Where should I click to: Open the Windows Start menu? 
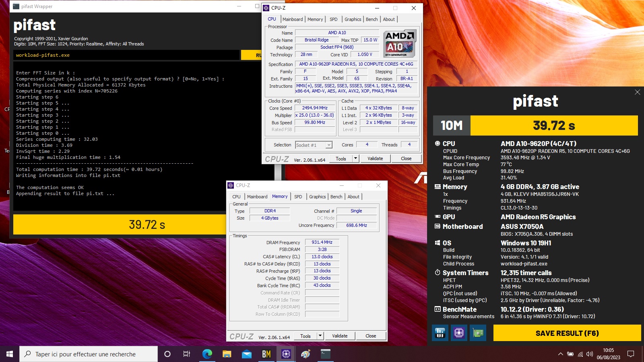tap(10, 354)
